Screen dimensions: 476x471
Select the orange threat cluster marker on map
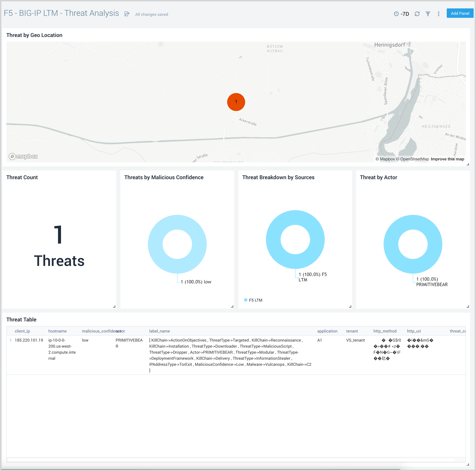pos(236,102)
